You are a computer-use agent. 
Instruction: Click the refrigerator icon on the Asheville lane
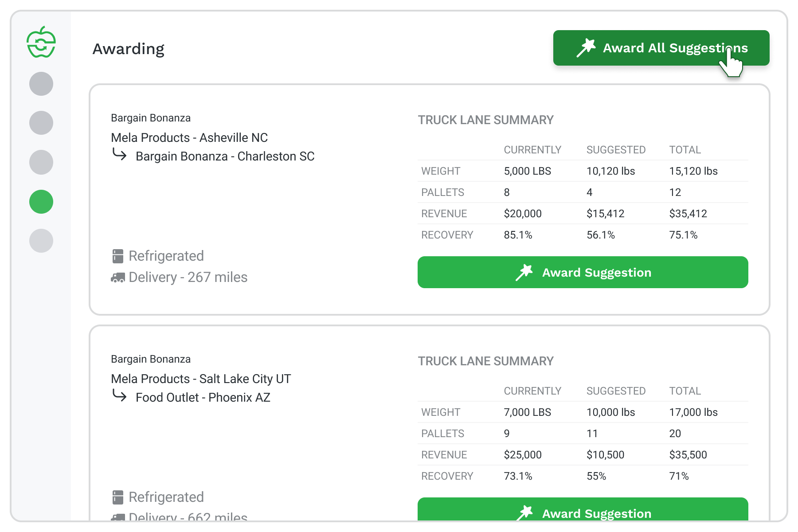[118, 256]
